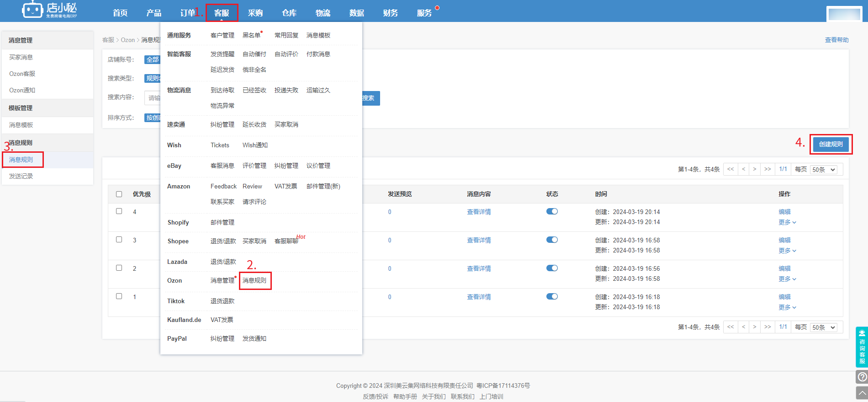Toggle status switch for rule created 16:58
868x402 pixels.
552,240
